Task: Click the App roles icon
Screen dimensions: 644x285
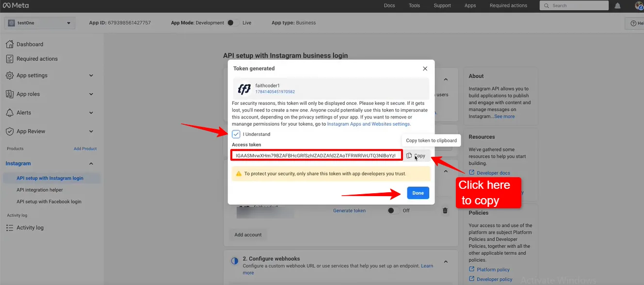Action: (9, 94)
